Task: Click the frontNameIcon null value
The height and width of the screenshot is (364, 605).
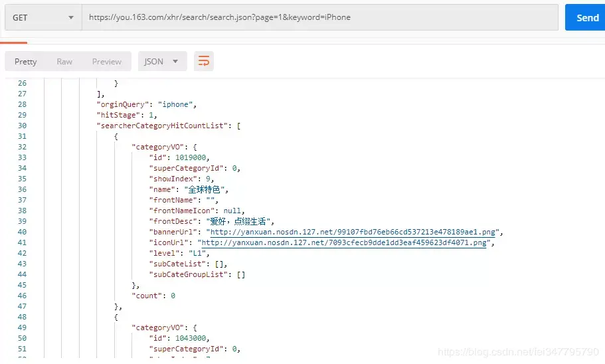Action: (x=232, y=211)
